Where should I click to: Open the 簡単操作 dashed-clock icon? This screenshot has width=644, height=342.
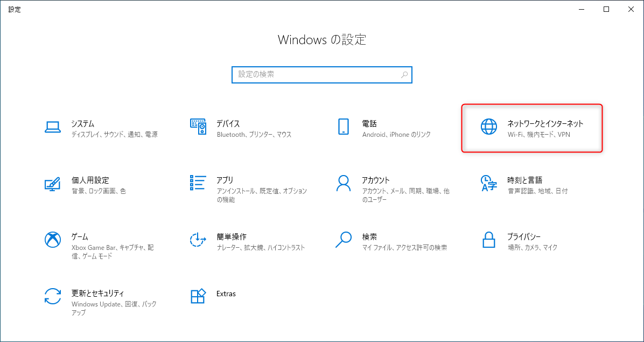pyautogui.click(x=198, y=239)
